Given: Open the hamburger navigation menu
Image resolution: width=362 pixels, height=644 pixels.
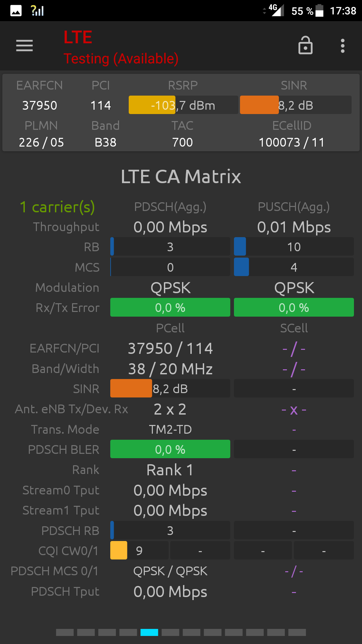Looking at the screenshot, I should (x=24, y=46).
